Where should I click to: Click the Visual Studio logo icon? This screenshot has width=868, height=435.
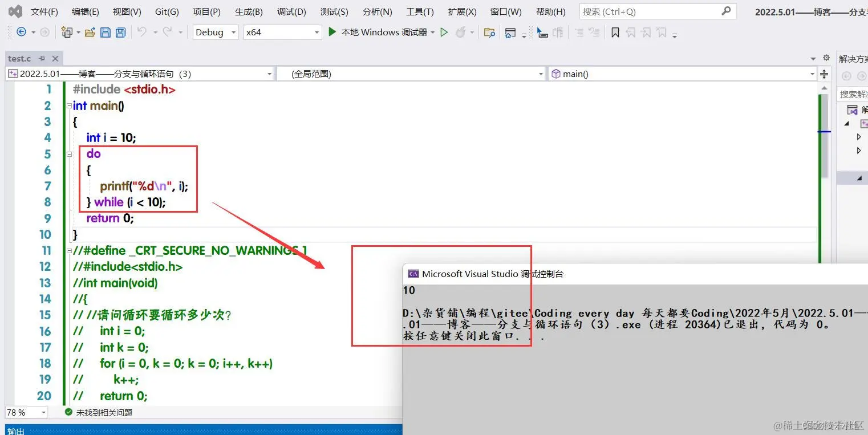pos(15,11)
